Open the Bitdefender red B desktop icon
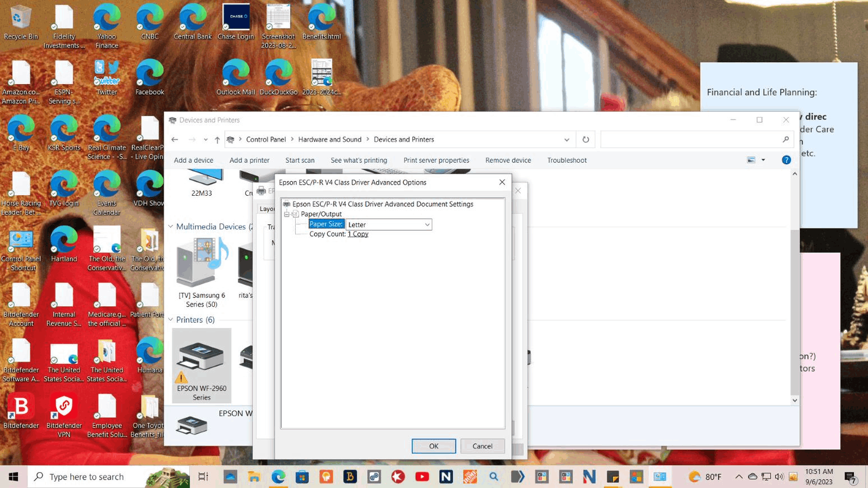 21,411
